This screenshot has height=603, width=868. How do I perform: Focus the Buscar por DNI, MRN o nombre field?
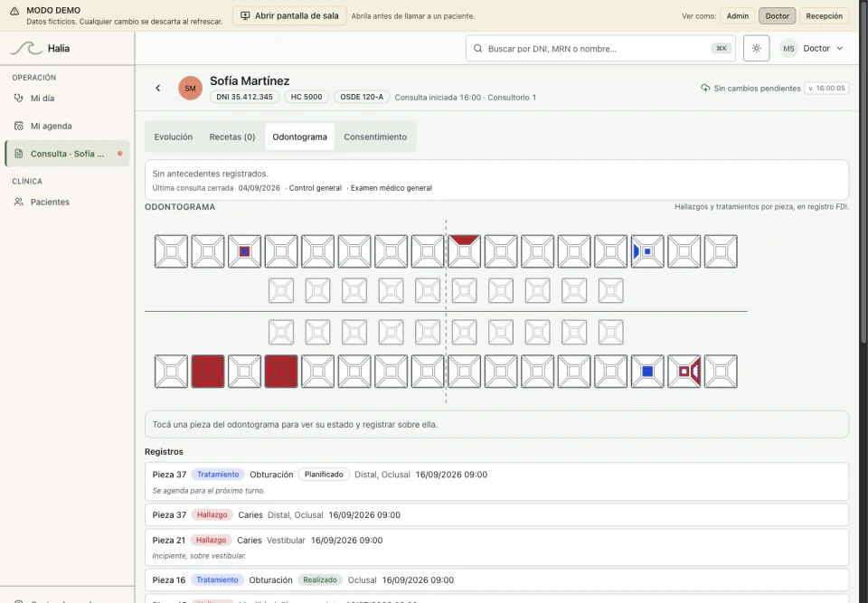[600, 49]
